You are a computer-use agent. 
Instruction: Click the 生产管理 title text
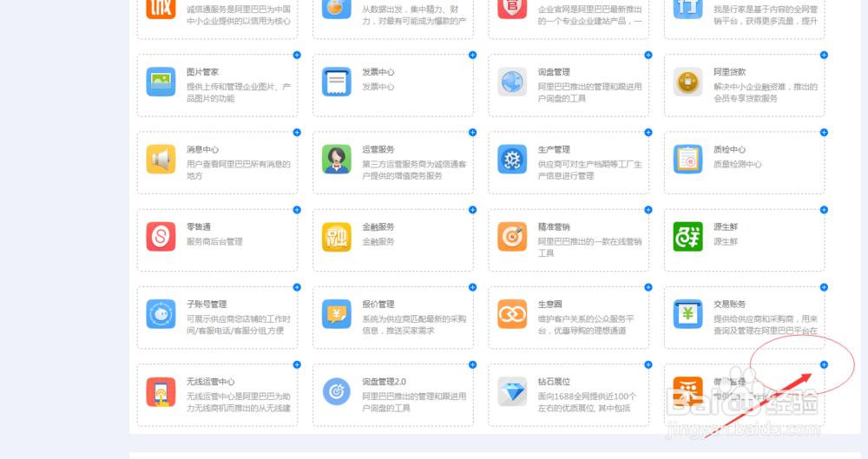554,149
